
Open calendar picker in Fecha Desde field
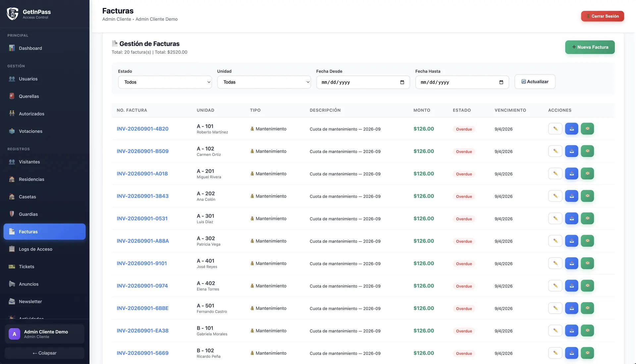pos(402,82)
